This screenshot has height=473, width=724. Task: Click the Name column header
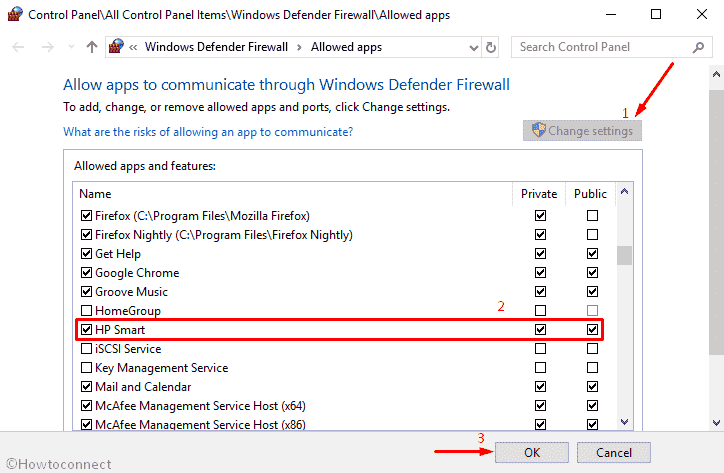(x=95, y=194)
